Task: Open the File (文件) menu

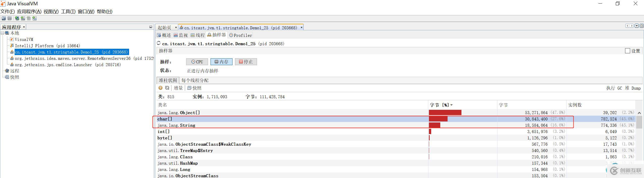Action: [8, 11]
